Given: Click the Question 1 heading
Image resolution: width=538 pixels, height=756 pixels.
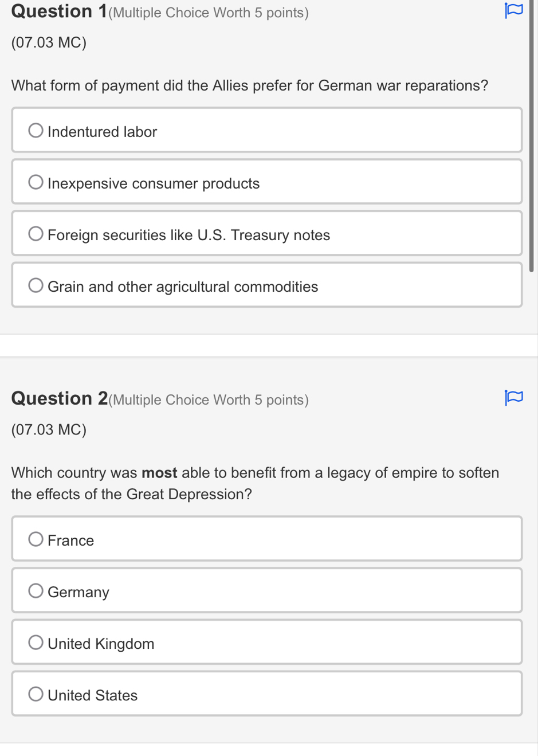Looking at the screenshot, I should coord(59,11).
